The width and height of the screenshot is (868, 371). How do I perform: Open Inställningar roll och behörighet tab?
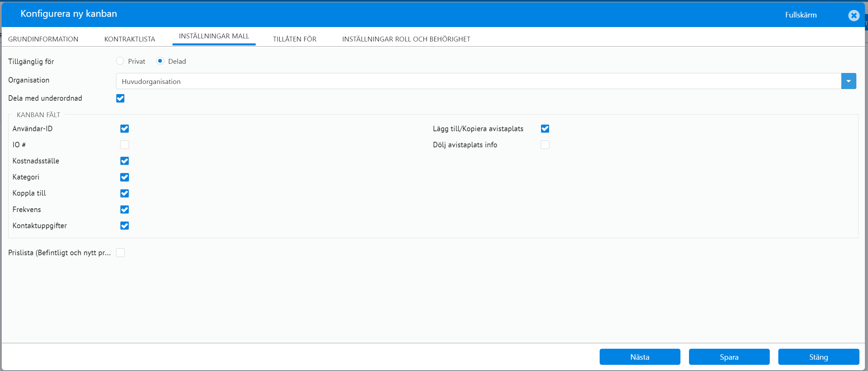coord(406,39)
